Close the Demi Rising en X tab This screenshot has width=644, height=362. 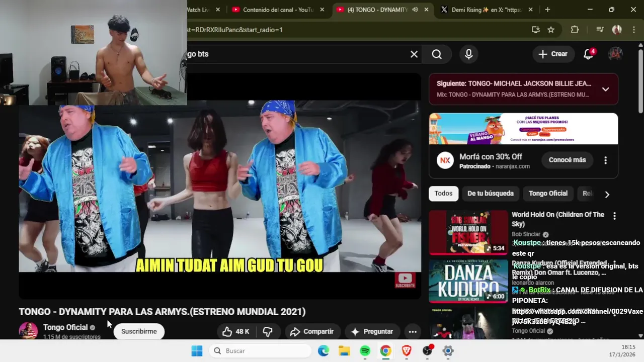[x=530, y=10]
